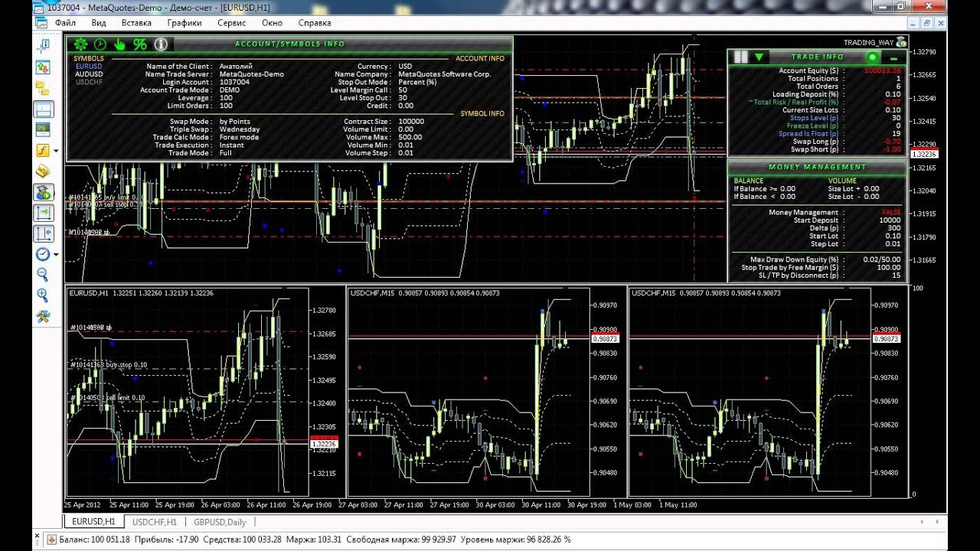Open the Графики menu
980x551 pixels.
coord(185,23)
